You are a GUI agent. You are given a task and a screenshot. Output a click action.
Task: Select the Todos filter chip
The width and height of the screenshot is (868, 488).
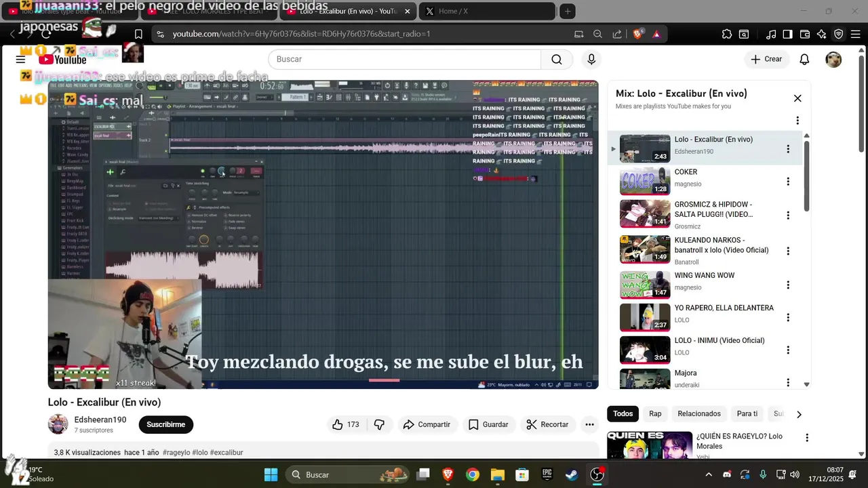point(623,413)
